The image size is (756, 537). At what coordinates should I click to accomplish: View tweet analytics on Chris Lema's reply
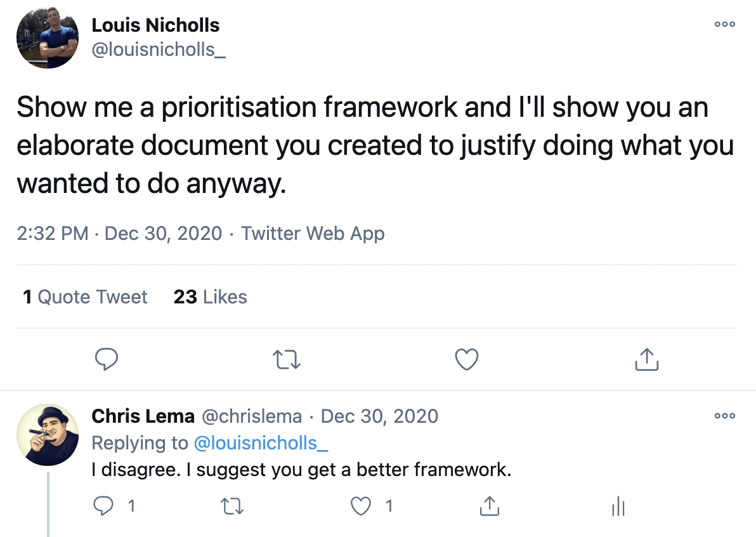(618, 507)
